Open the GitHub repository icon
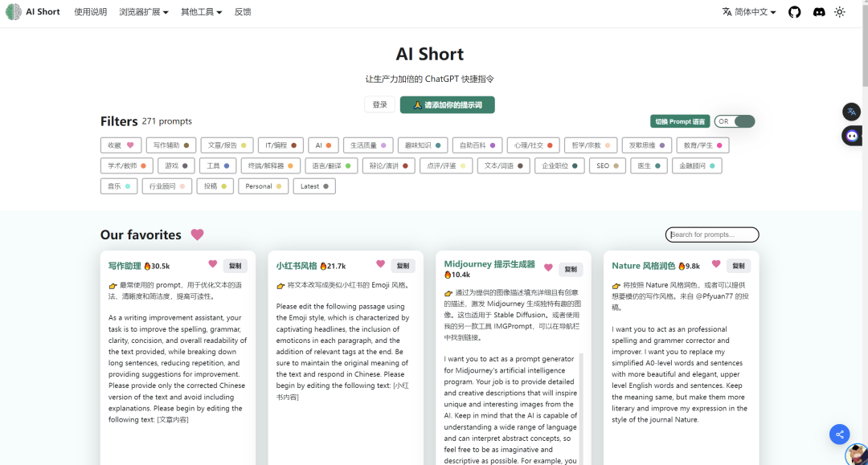 794,12
